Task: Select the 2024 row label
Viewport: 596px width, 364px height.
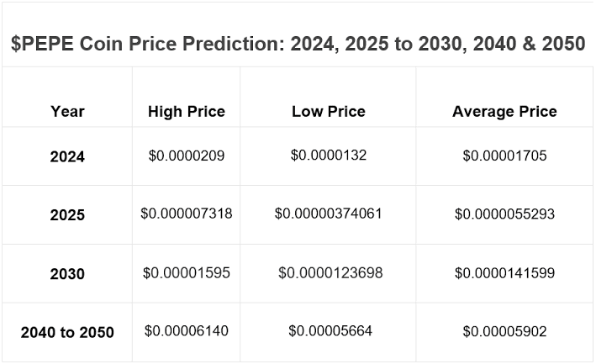Action: [x=67, y=156]
